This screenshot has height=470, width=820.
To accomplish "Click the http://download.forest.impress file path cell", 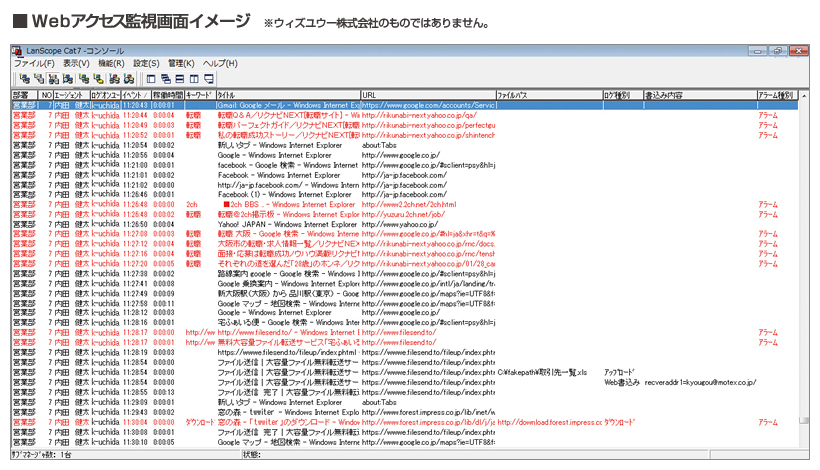I will pos(550,422).
